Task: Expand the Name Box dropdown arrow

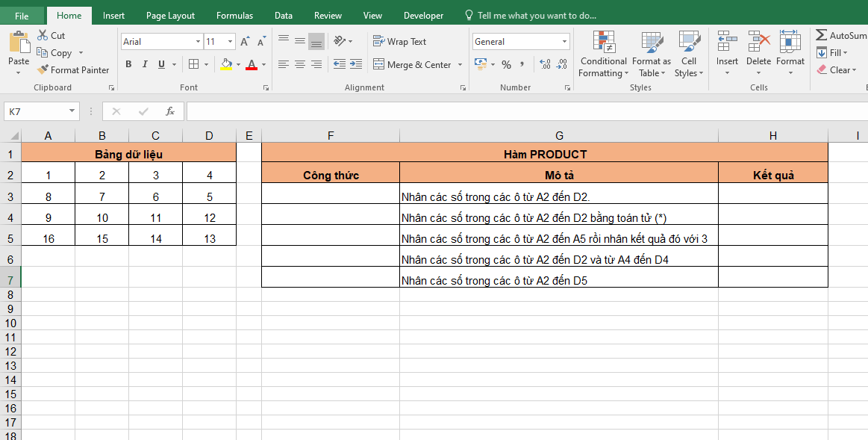Action: pos(72,111)
